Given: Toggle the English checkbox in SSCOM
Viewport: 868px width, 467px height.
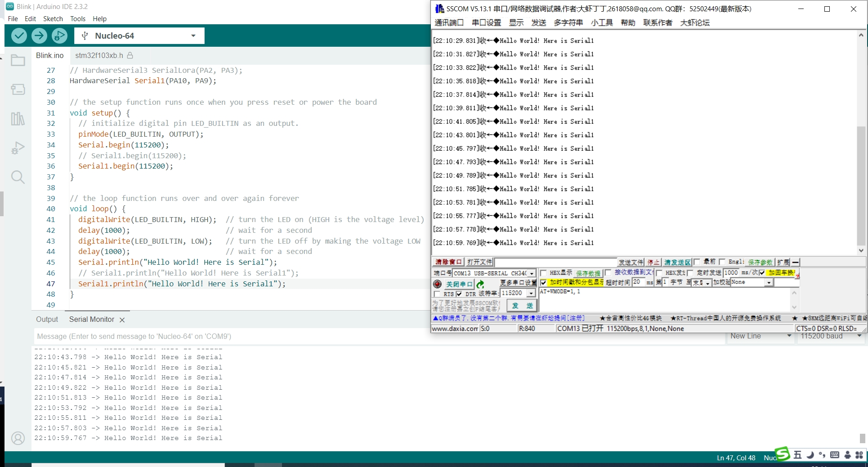Looking at the screenshot, I should [x=722, y=262].
